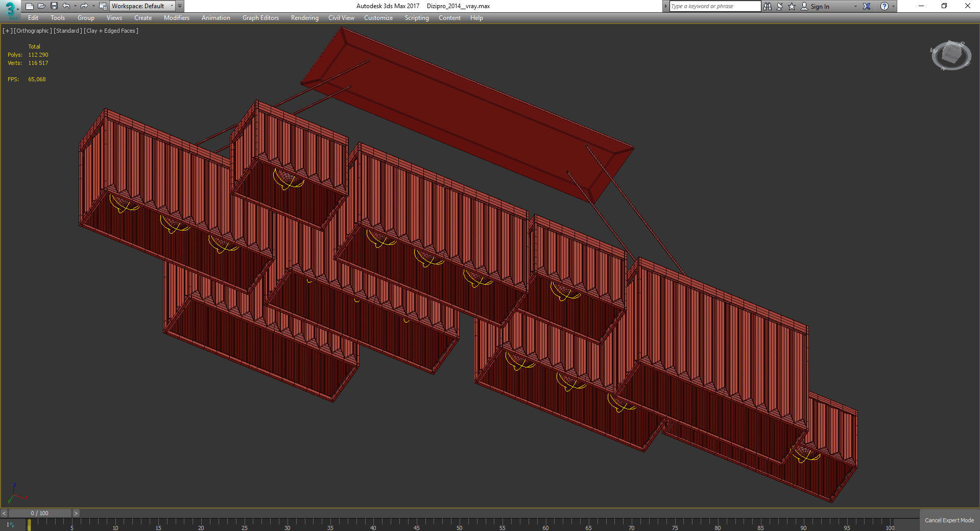Open the Civil View menu

pyautogui.click(x=341, y=18)
